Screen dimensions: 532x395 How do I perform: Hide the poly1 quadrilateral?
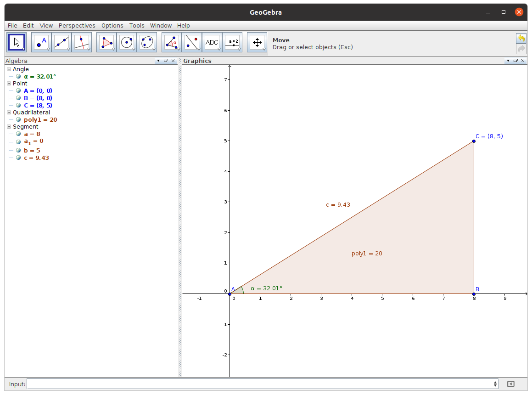click(x=18, y=119)
